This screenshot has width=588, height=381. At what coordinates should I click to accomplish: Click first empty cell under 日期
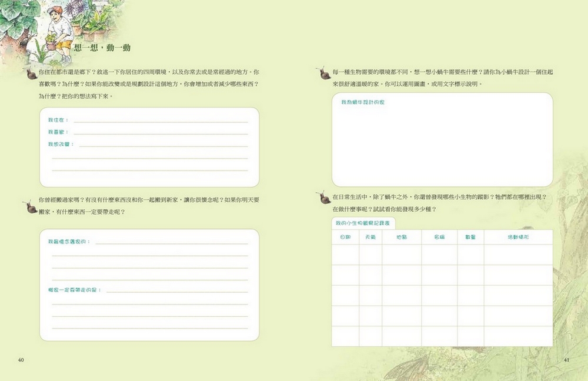pos(345,255)
